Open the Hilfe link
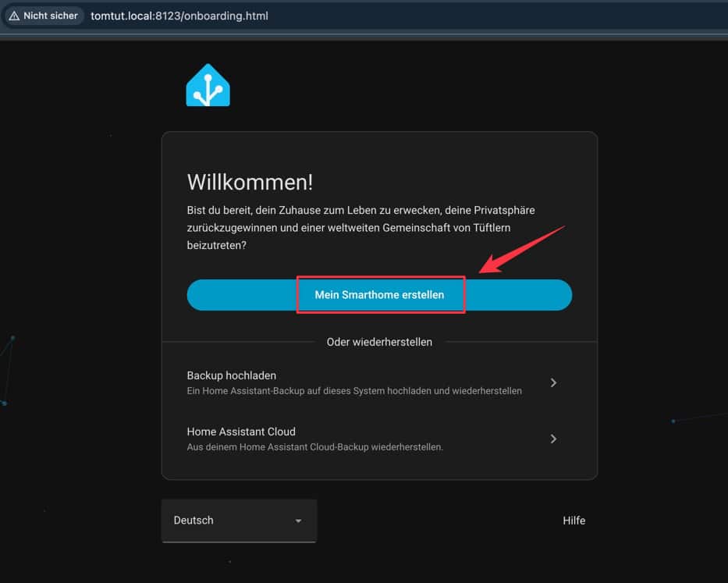 (574, 521)
